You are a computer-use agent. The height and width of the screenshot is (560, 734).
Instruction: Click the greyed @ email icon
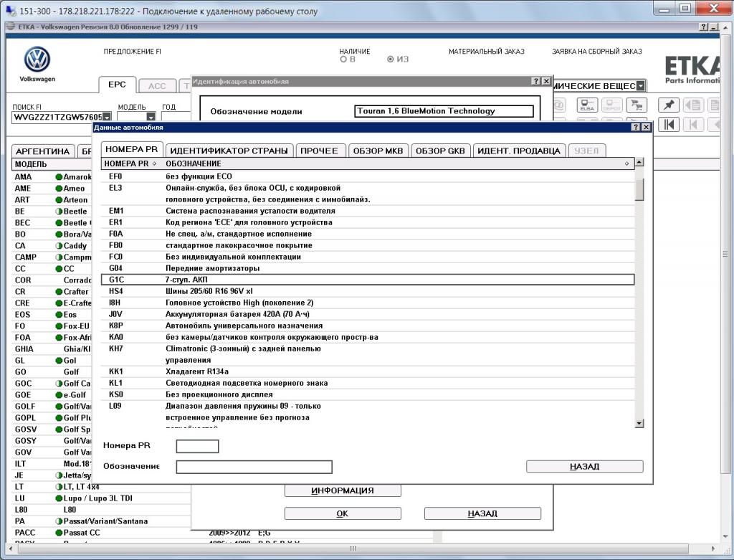coord(559,105)
